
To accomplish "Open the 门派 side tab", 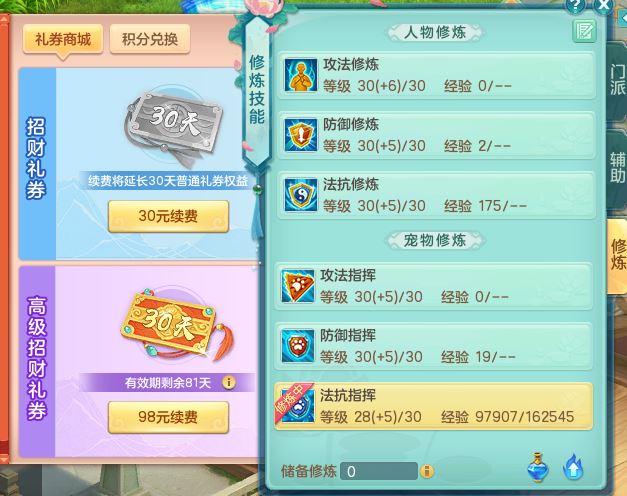I will (617, 80).
